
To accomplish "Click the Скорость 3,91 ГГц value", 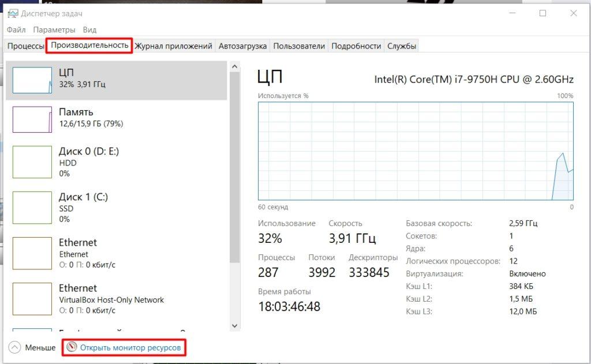I will tap(352, 238).
